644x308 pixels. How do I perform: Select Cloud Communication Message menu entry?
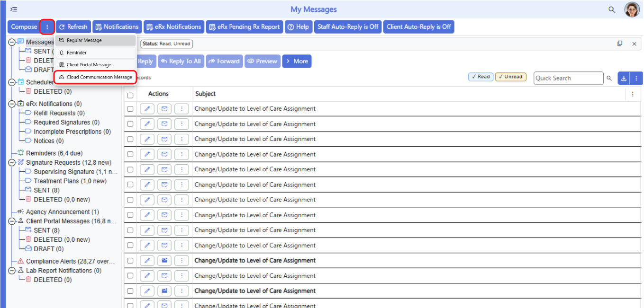point(95,77)
